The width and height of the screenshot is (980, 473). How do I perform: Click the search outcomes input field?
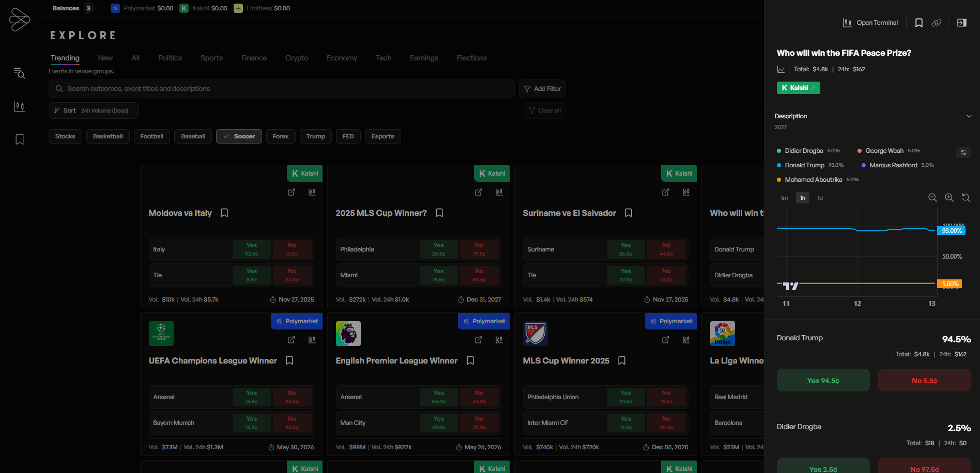[x=282, y=89]
